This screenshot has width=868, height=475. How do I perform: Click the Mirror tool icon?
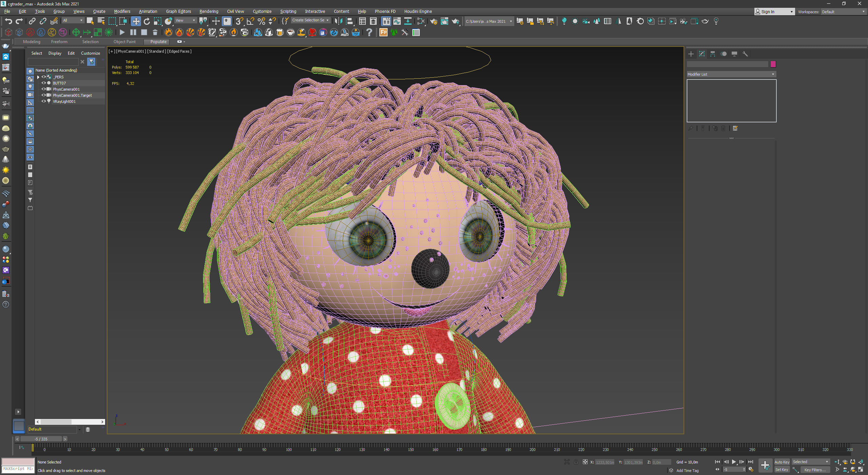click(338, 21)
